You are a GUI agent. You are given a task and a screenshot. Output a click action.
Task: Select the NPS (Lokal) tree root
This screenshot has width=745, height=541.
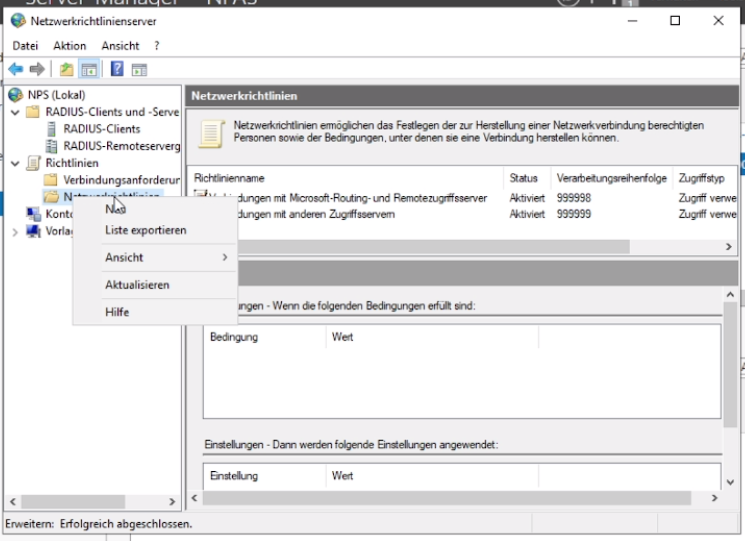(57, 95)
